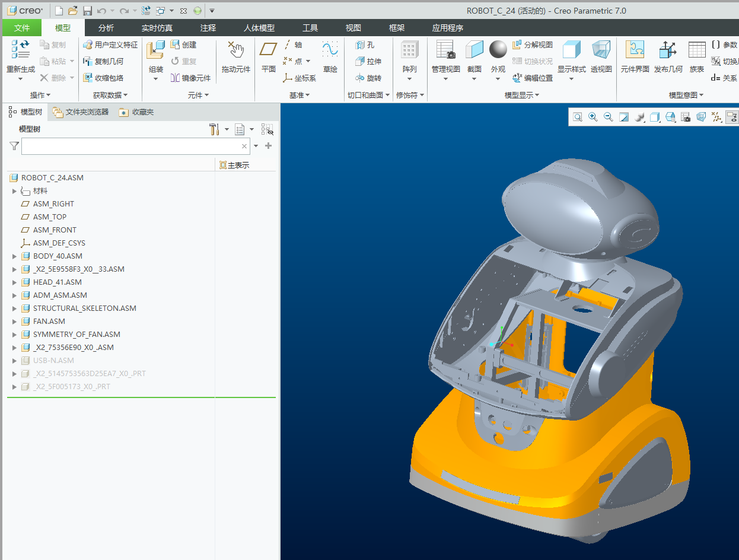Click the zoom in magnifier in graphics toolbar
This screenshot has height=560, width=739.
pyautogui.click(x=593, y=117)
